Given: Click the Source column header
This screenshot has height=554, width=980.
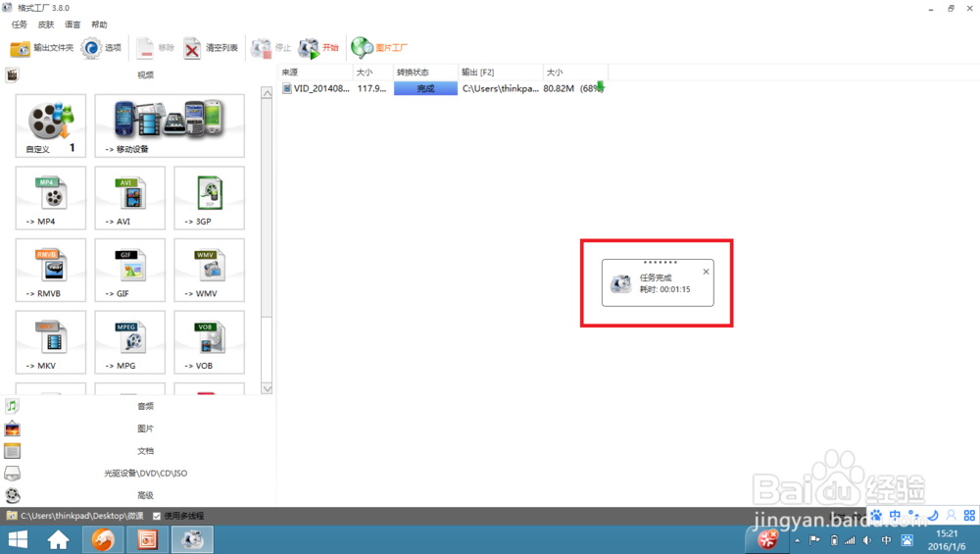Looking at the screenshot, I should tap(316, 73).
